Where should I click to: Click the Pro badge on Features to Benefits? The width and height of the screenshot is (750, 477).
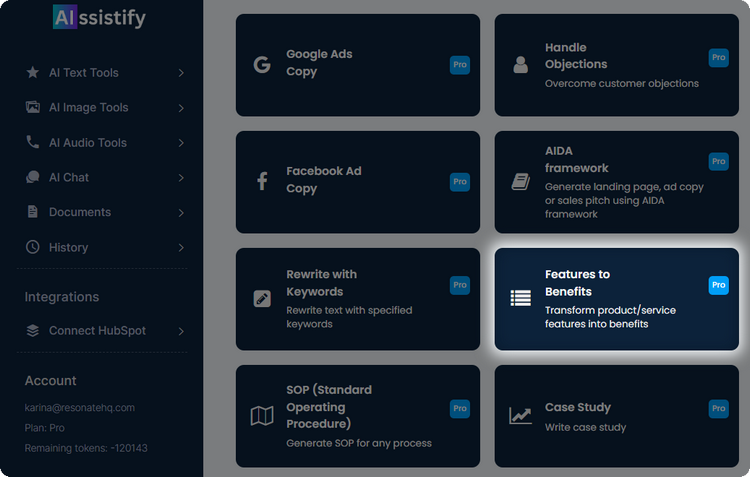718,285
